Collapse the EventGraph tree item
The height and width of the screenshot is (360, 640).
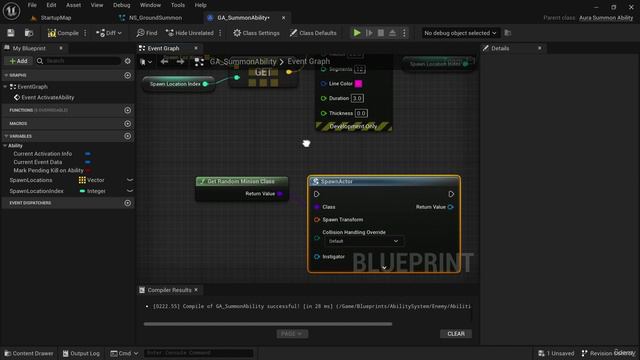[x=5, y=87]
